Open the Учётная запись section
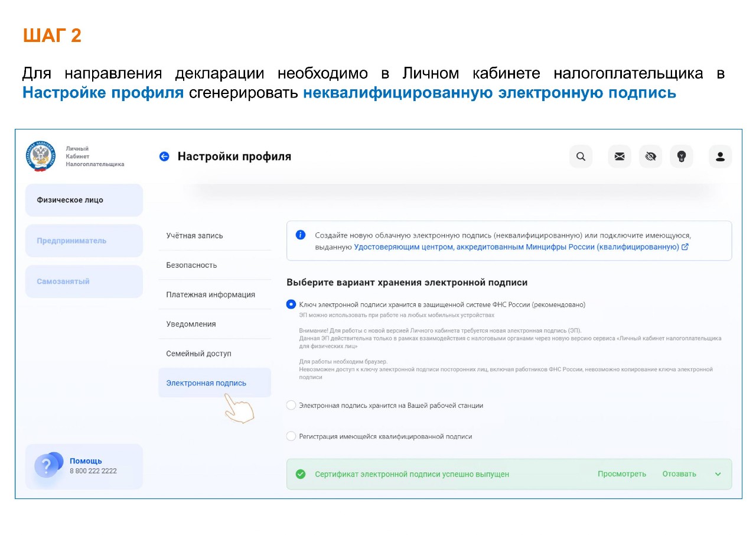This screenshot has width=756, height=535. (x=194, y=236)
